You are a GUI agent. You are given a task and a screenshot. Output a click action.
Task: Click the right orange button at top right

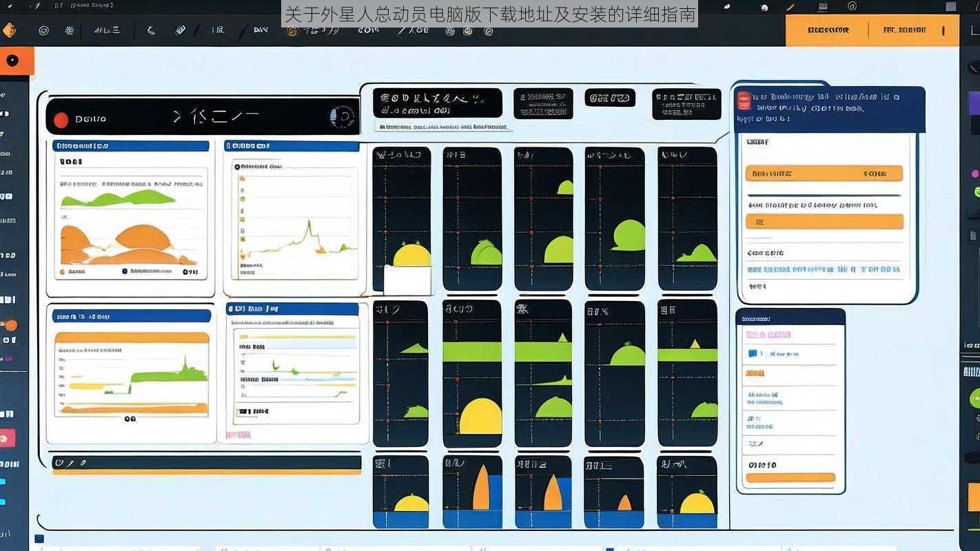coord(914,30)
